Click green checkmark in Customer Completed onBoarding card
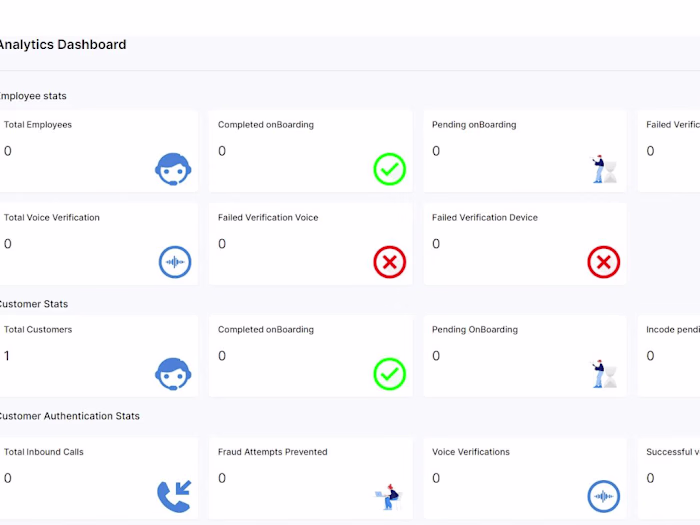700x525 pixels. (x=390, y=374)
